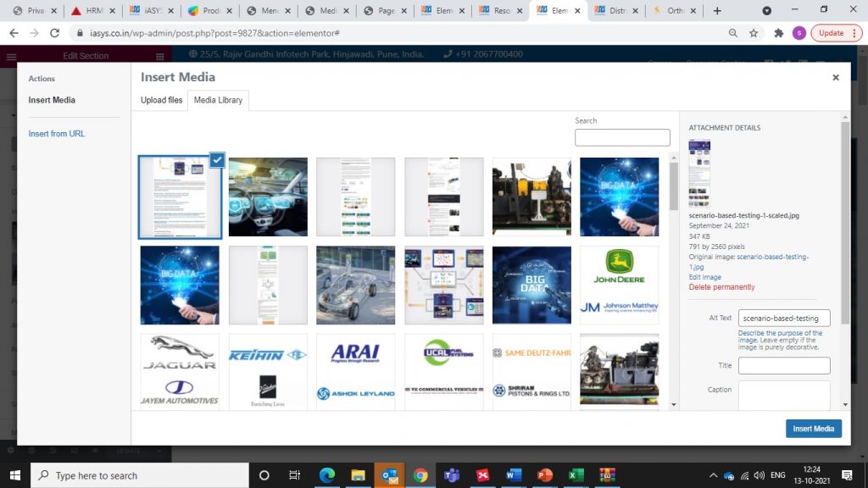Click Delete permanently link
Screen dimensions: 868x488
(x=721, y=287)
